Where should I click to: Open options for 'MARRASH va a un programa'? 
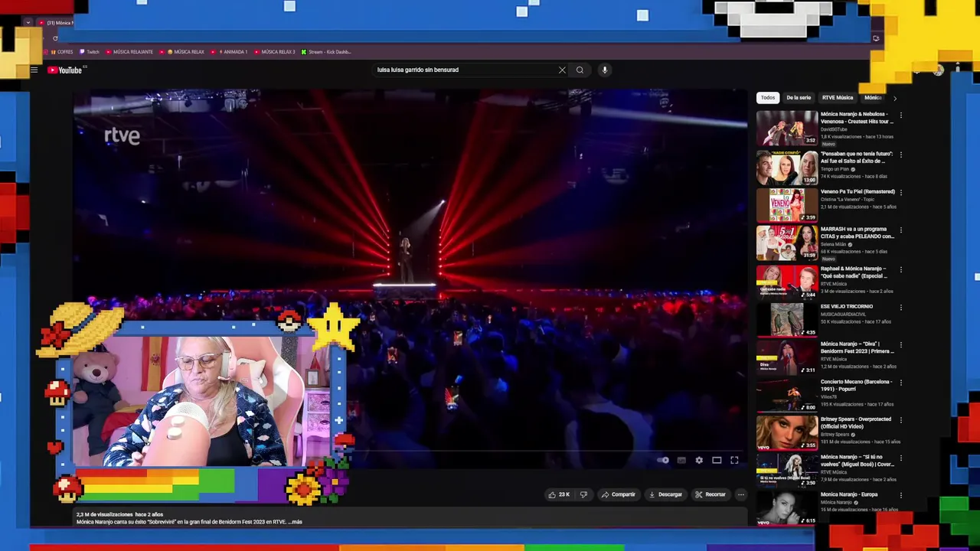900,230
